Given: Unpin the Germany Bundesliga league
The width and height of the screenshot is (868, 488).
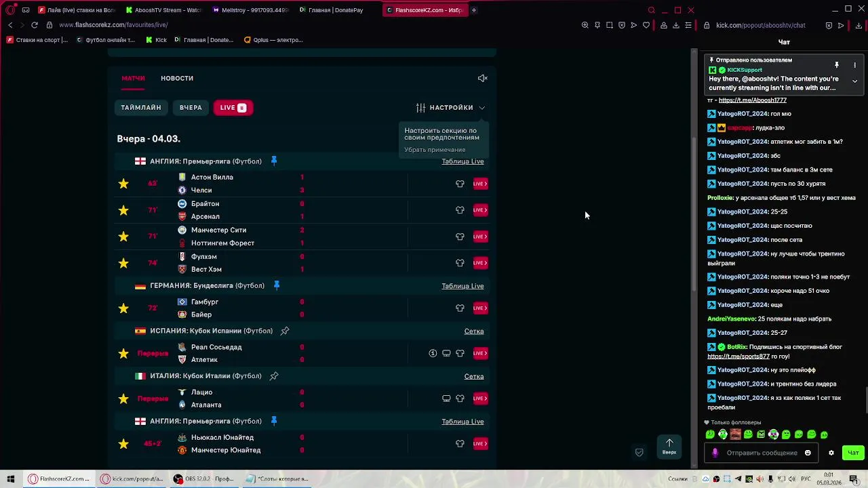Looking at the screenshot, I should pos(277,285).
